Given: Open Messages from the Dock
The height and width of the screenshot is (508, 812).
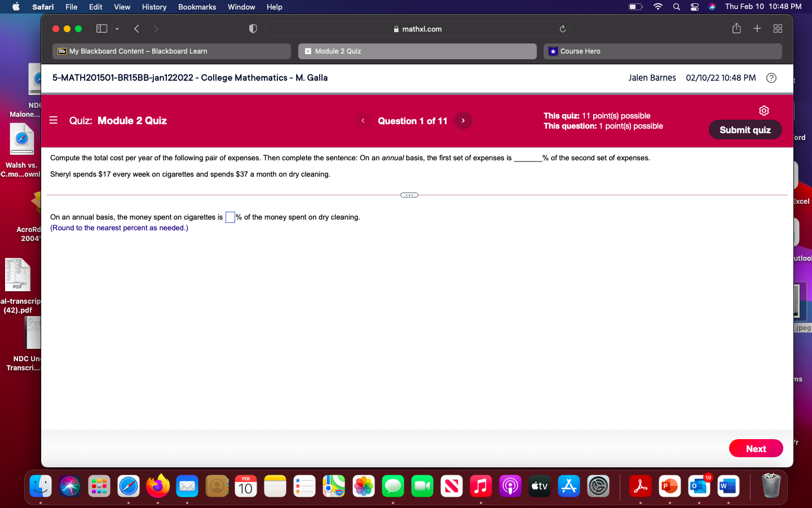Looking at the screenshot, I should coord(392,486).
